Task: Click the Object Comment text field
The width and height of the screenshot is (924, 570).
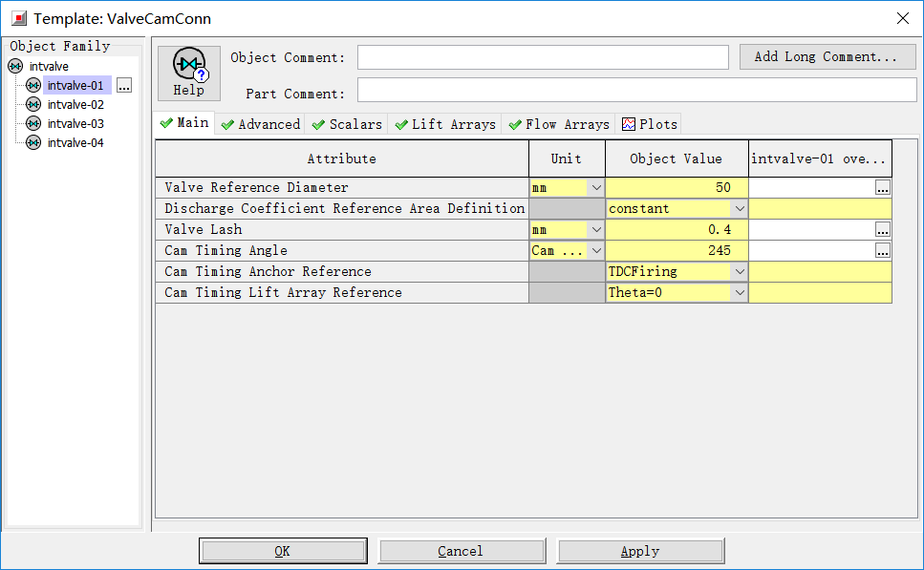Action: (x=543, y=58)
